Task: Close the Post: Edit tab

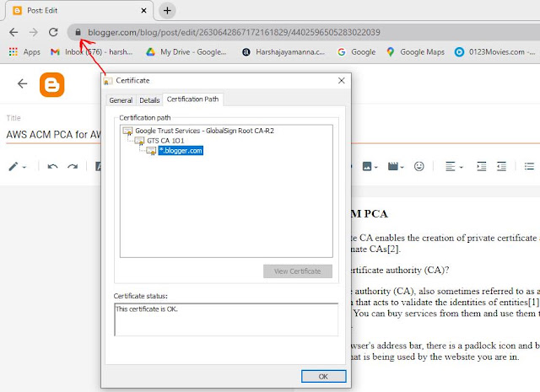Action: [x=144, y=11]
